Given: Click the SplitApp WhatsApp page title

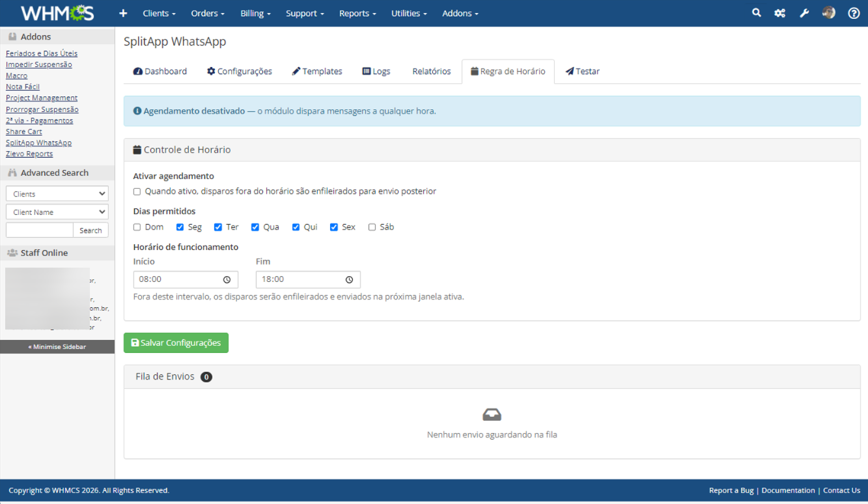Looking at the screenshot, I should 175,42.
